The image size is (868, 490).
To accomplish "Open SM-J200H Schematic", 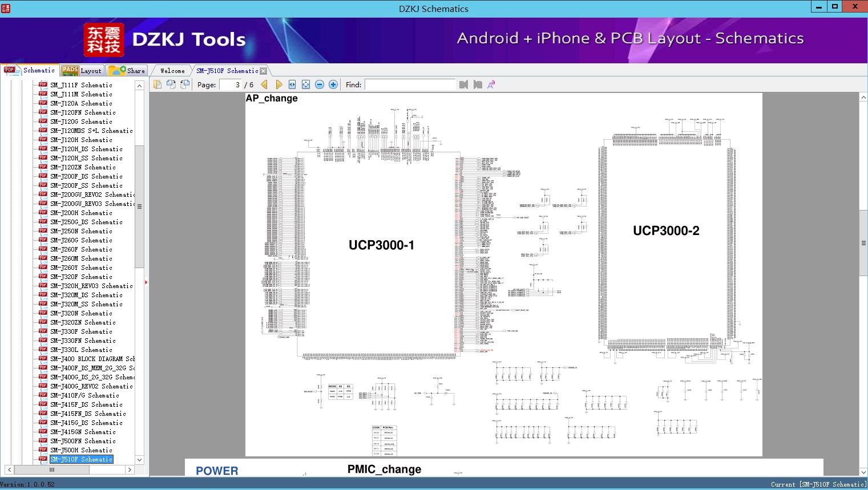I will click(81, 213).
